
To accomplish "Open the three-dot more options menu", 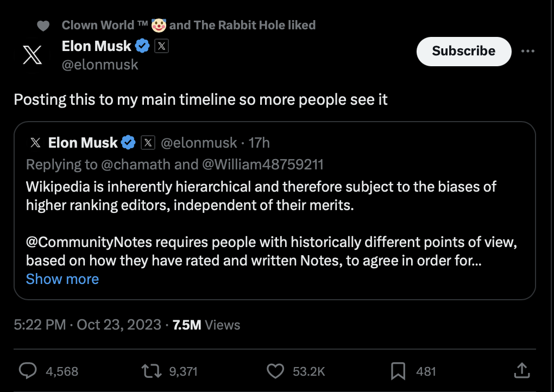I will (x=527, y=51).
